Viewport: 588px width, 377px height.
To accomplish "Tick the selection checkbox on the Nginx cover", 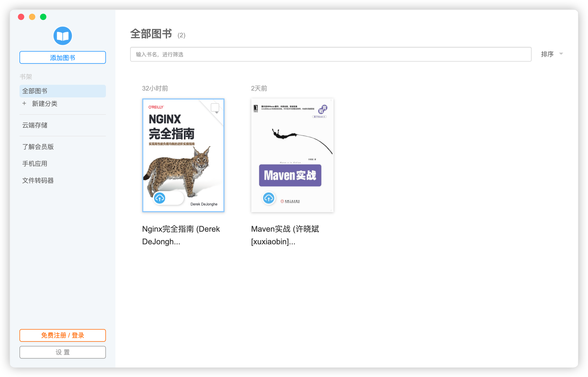I will 215,107.
